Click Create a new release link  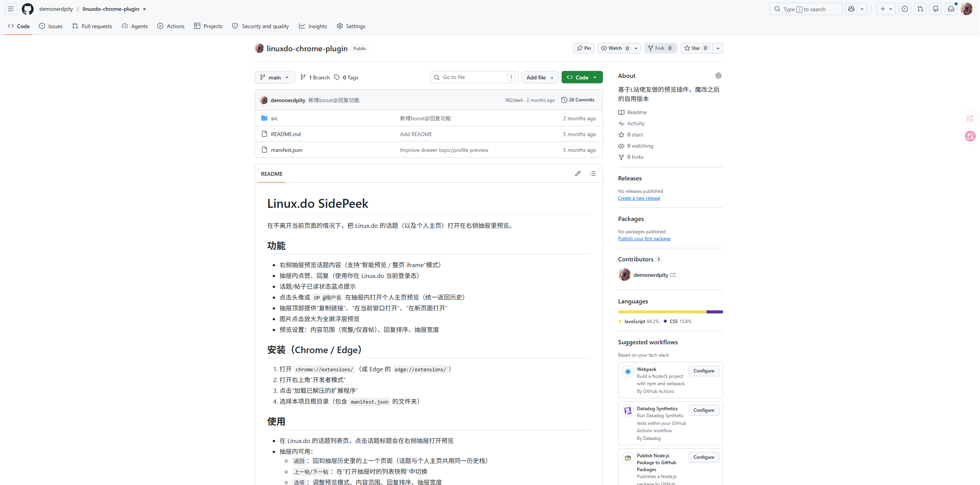639,198
